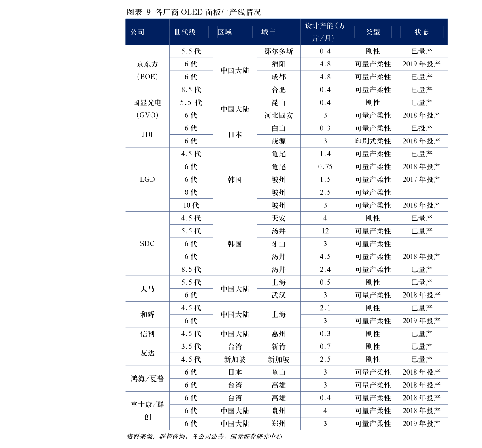Select the 类型 column header
The width and height of the screenshot is (482, 448).
click(373, 32)
